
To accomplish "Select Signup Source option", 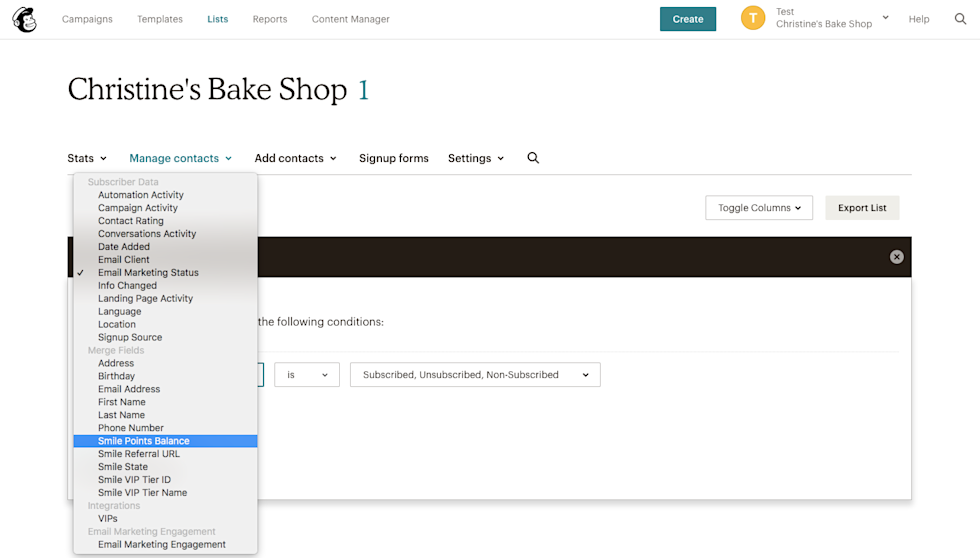I will (x=165, y=337).
